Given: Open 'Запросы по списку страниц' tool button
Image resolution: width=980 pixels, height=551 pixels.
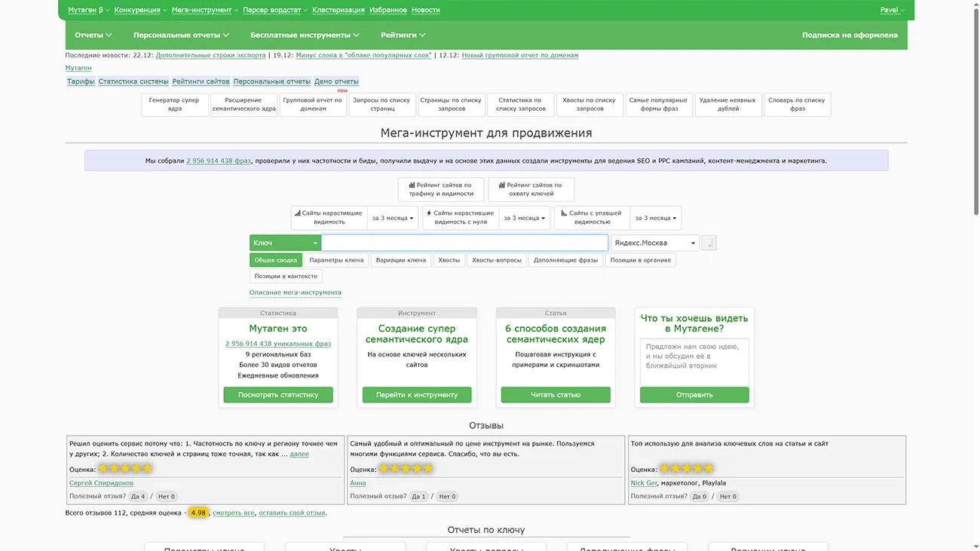Looking at the screenshot, I should pos(382,105).
